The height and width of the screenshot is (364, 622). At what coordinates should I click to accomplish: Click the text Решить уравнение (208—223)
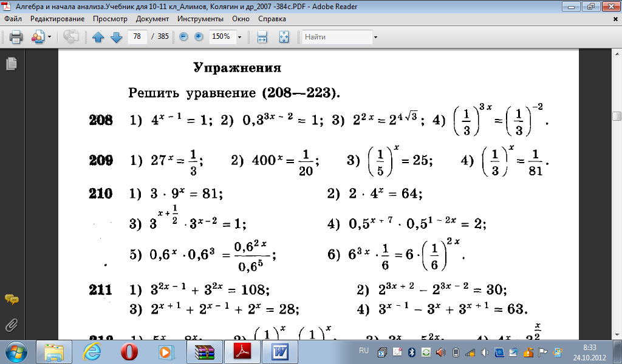click(x=234, y=93)
